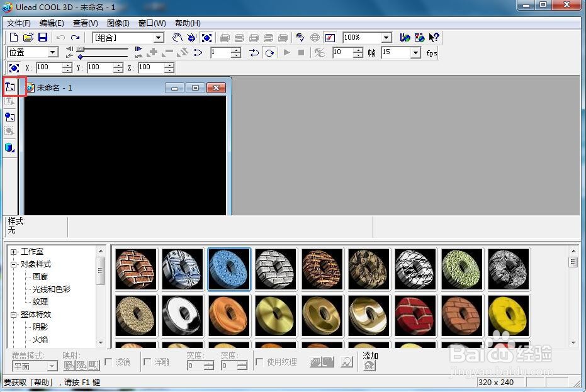Select the yellow torus thumbnail
The width and height of the screenshot is (586, 392).
click(x=509, y=316)
